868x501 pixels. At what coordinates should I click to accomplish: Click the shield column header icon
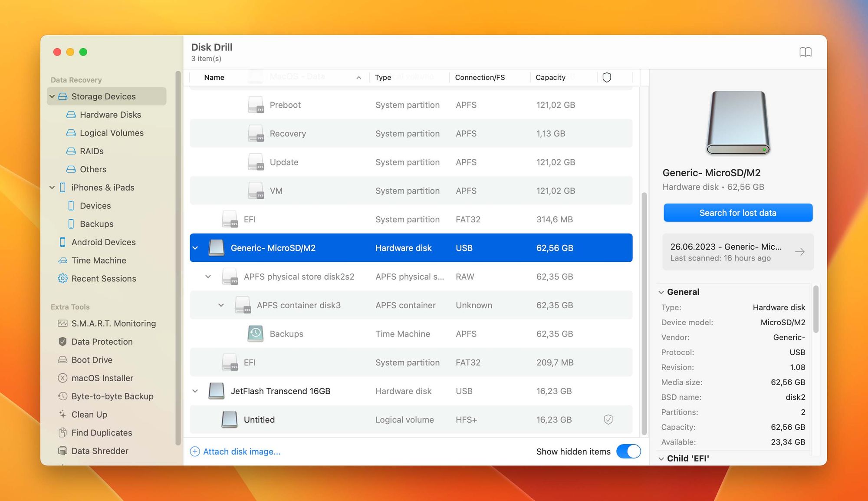[x=607, y=77]
